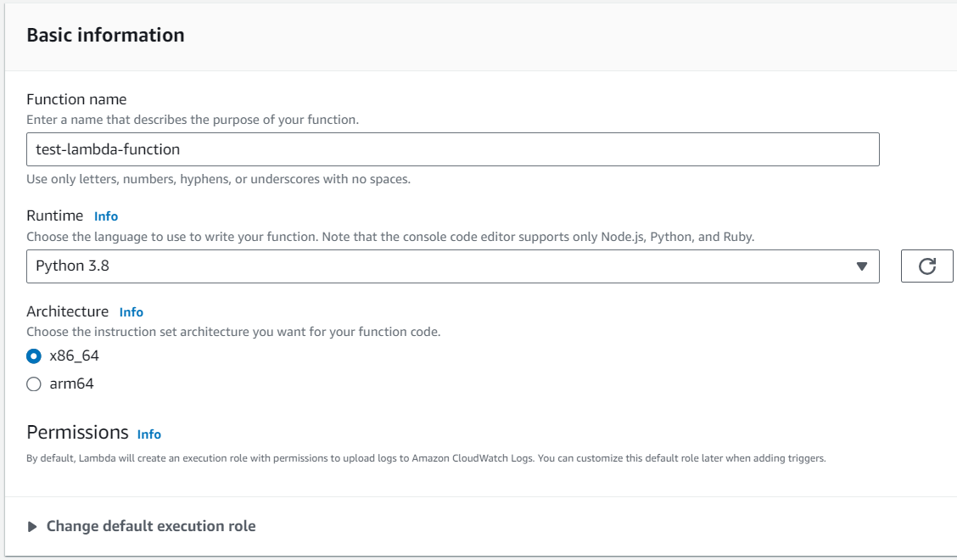
Task: Select the x86_64 architecture radio button
Action: (34, 356)
